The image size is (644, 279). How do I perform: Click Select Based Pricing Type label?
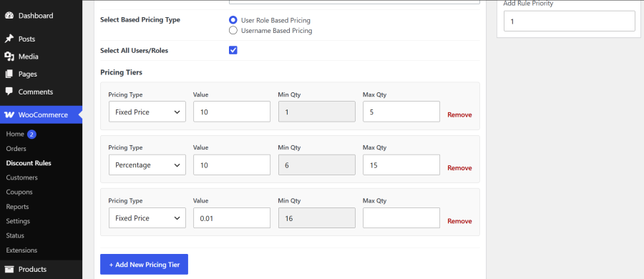point(140,20)
